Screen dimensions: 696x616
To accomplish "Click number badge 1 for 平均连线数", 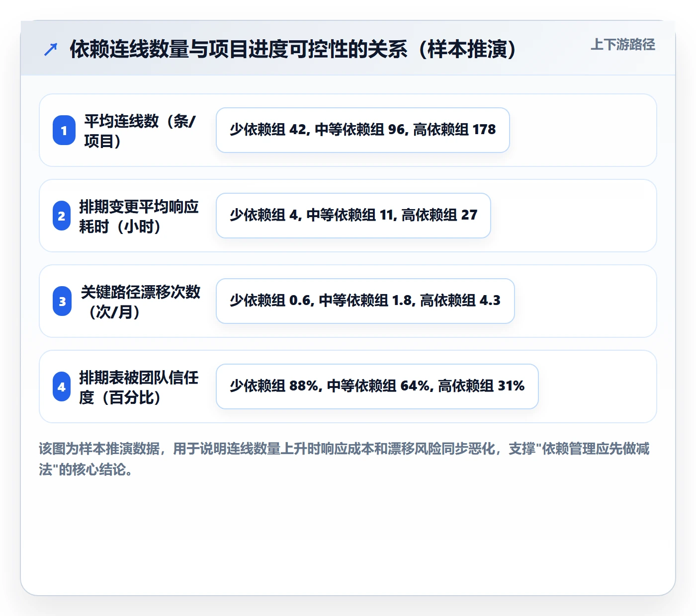I will pos(64,130).
